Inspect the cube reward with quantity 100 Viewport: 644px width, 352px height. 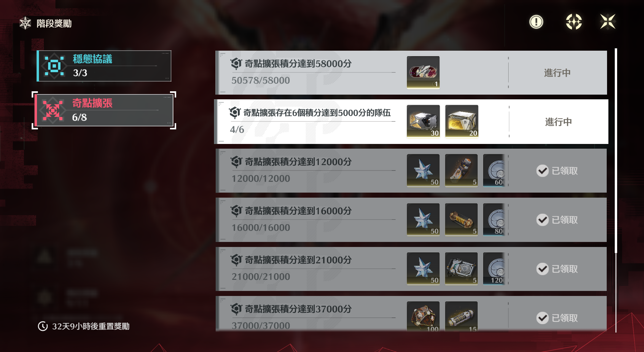pyautogui.click(x=423, y=316)
